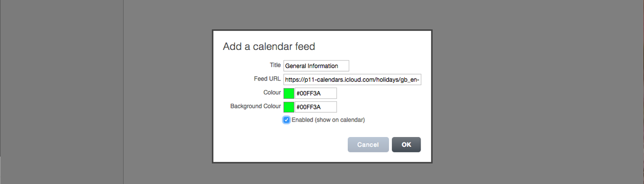Click the 'Title' field label
The image size is (644, 184).
pos(275,65)
